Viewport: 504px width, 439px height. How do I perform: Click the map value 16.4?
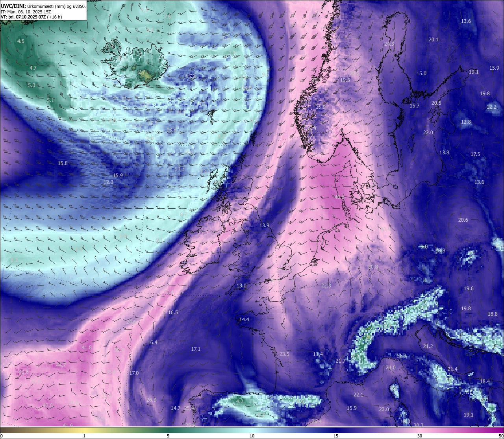pos(153,342)
